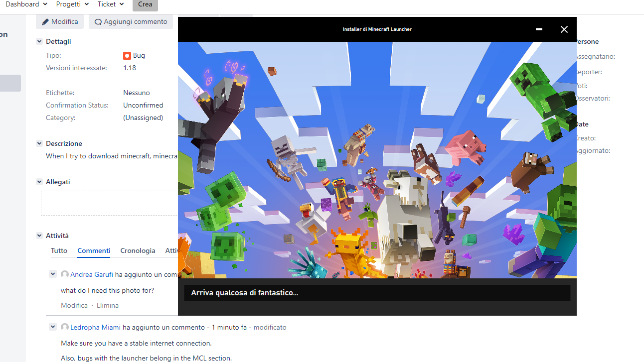Collapse Ledropha Miami's comment
644x362 pixels.
point(52,327)
